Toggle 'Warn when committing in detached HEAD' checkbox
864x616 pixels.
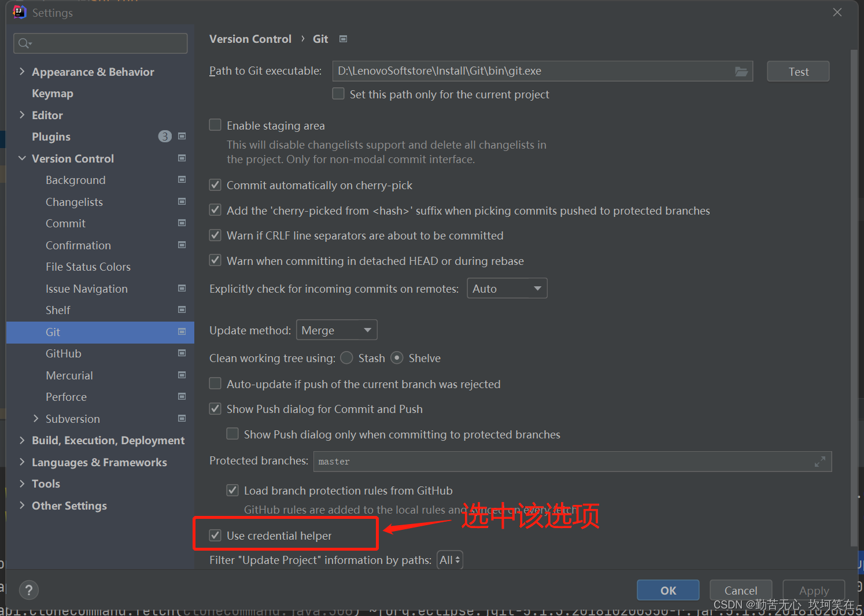[215, 260]
